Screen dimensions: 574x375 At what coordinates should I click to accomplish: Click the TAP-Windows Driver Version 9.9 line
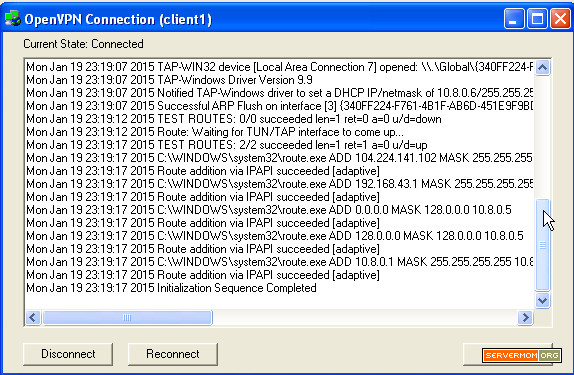pos(169,80)
